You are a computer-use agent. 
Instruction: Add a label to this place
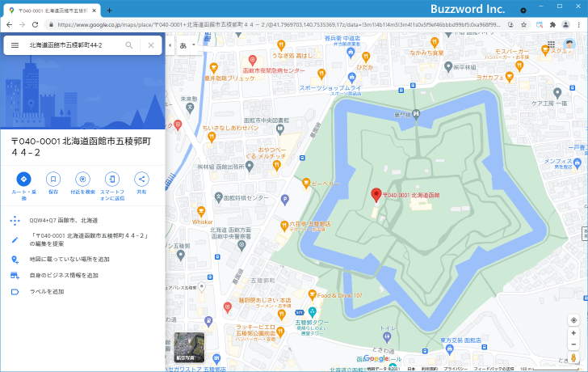(82, 292)
